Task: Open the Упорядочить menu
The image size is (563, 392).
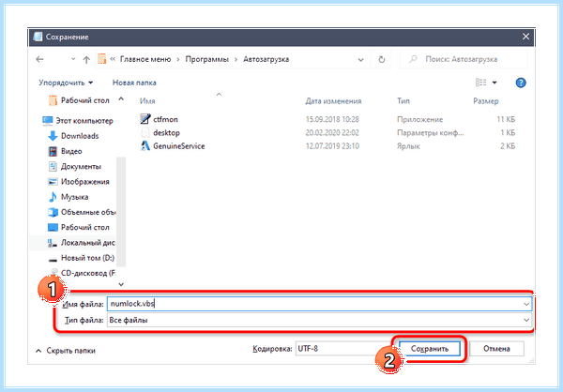Action: [66, 83]
